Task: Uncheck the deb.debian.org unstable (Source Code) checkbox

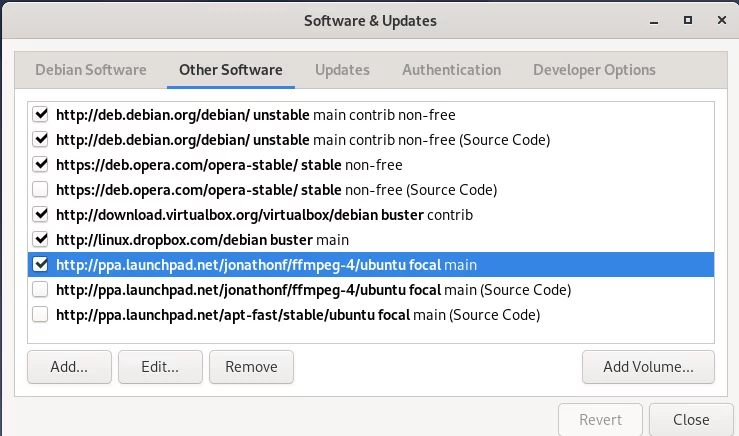Action: coord(41,140)
